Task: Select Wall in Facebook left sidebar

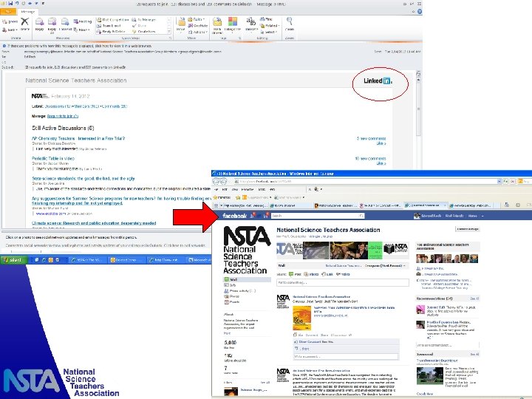Action: (x=247, y=279)
